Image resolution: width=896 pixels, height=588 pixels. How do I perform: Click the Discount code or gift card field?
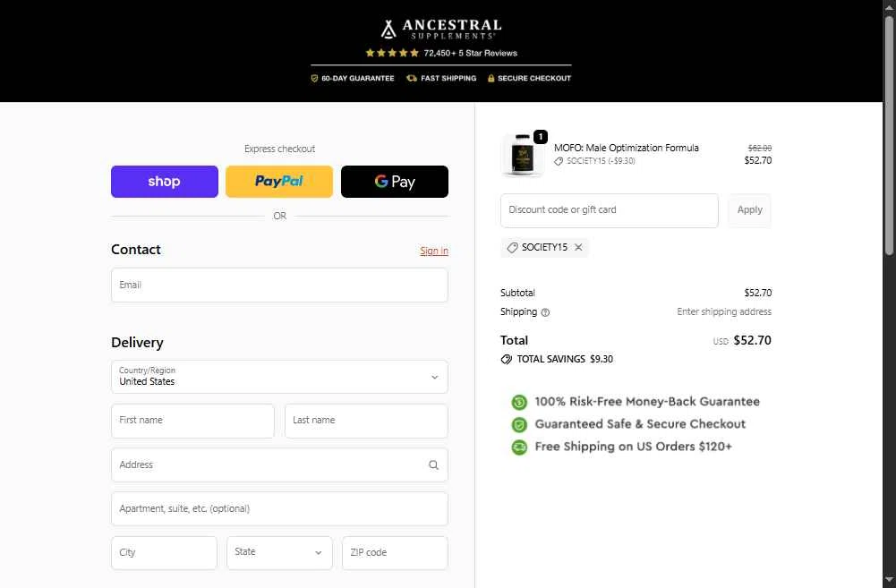610,210
